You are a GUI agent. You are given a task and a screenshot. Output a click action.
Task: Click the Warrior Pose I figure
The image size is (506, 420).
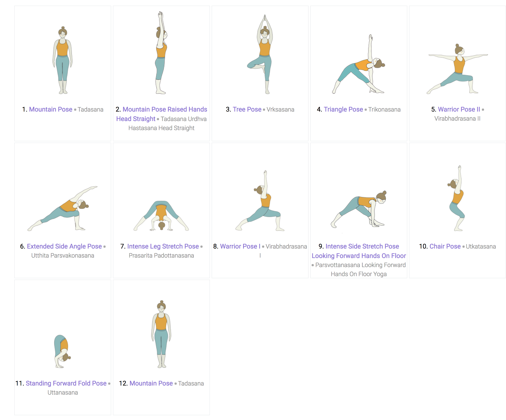[x=260, y=200]
